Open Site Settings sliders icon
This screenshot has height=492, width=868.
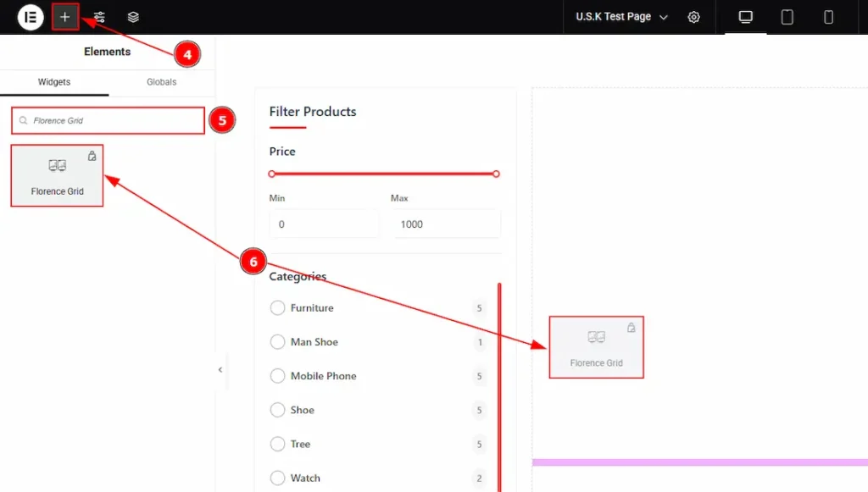coord(99,17)
